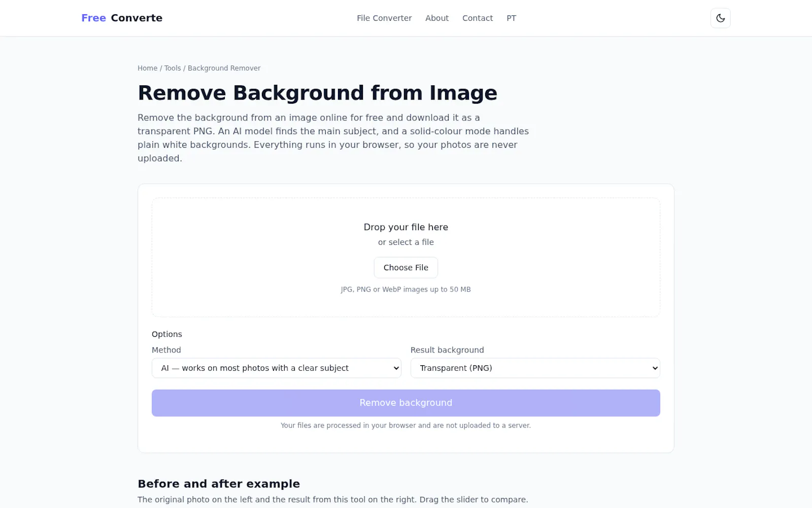812x508 pixels.
Task: Open Tools in the breadcrumb
Action: pos(173,68)
